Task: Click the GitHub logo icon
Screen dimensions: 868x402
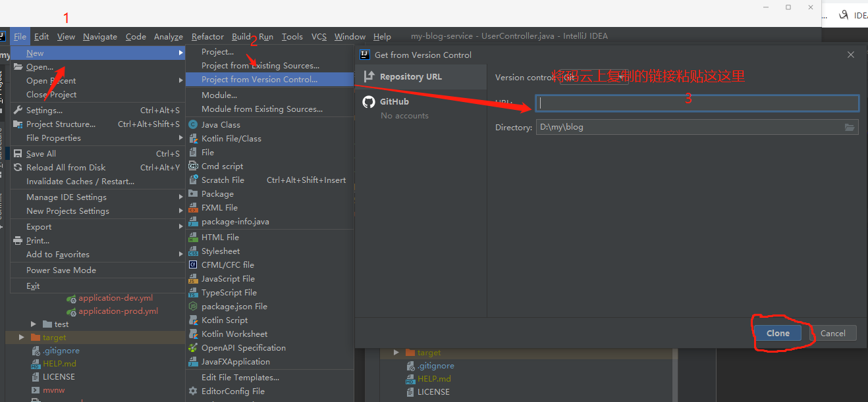Action: point(368,102)
